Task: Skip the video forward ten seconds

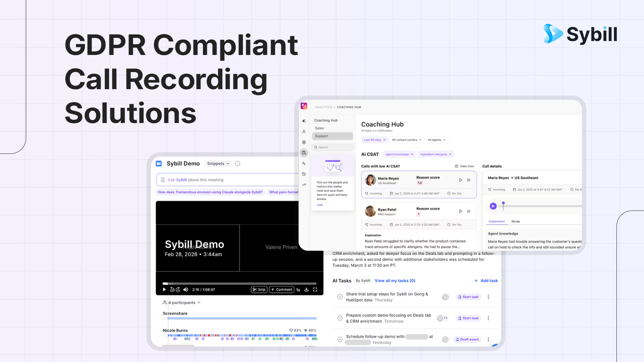Action: (178, 290)
